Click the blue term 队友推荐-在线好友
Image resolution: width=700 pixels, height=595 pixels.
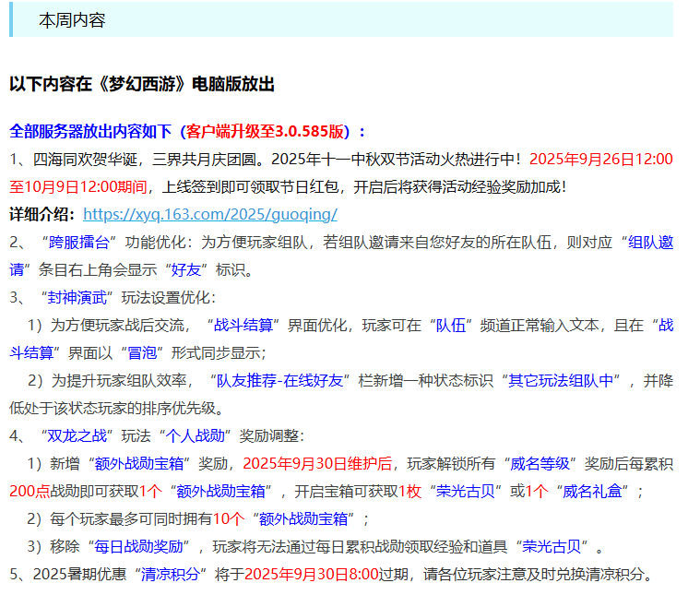click(x=279, y=381)
